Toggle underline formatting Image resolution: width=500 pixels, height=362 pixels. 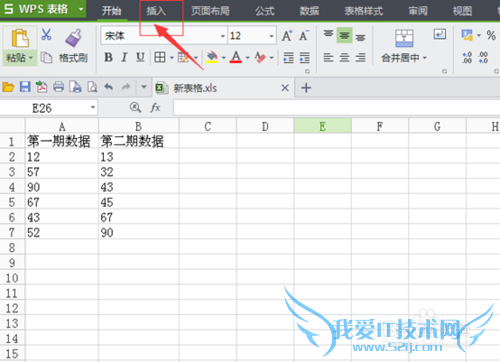click(140, 57)
